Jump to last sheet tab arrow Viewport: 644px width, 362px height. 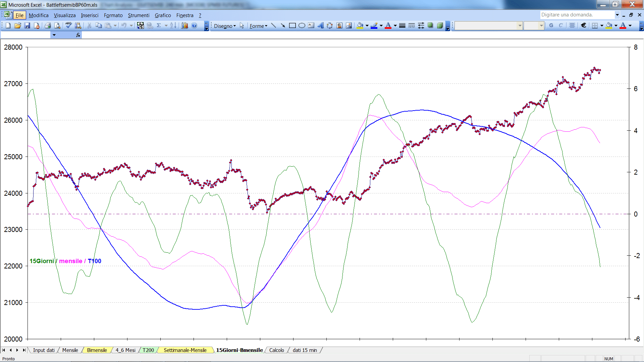tap(24, 350)
